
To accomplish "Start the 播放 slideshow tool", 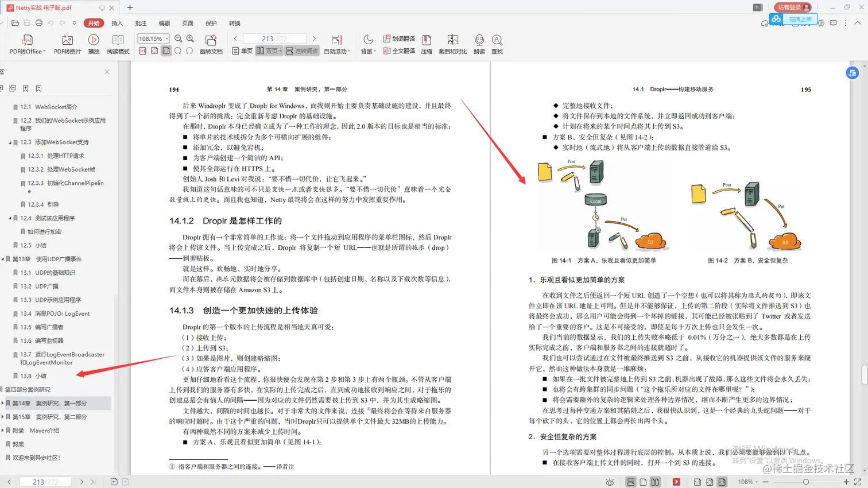I will [94, 44].
